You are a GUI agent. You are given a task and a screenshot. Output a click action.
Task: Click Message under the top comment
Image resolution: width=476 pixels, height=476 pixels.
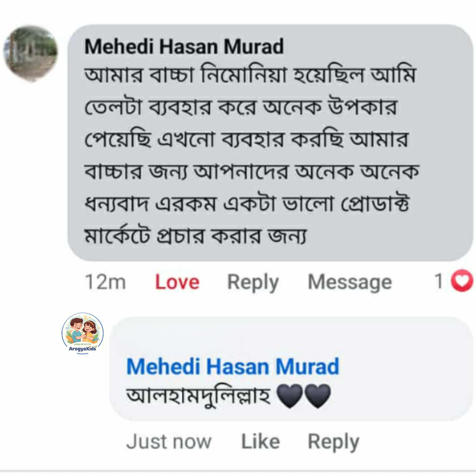tap(350, 283)
